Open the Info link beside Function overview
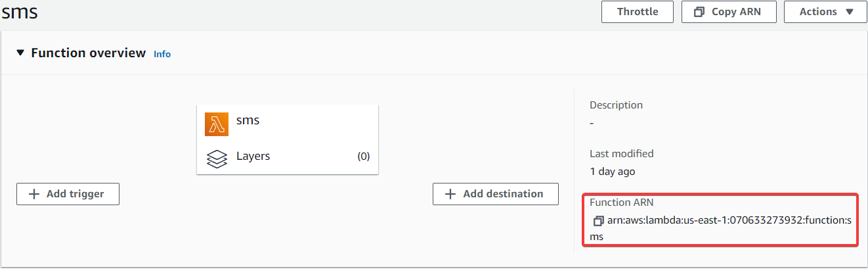 pos(162,54)
